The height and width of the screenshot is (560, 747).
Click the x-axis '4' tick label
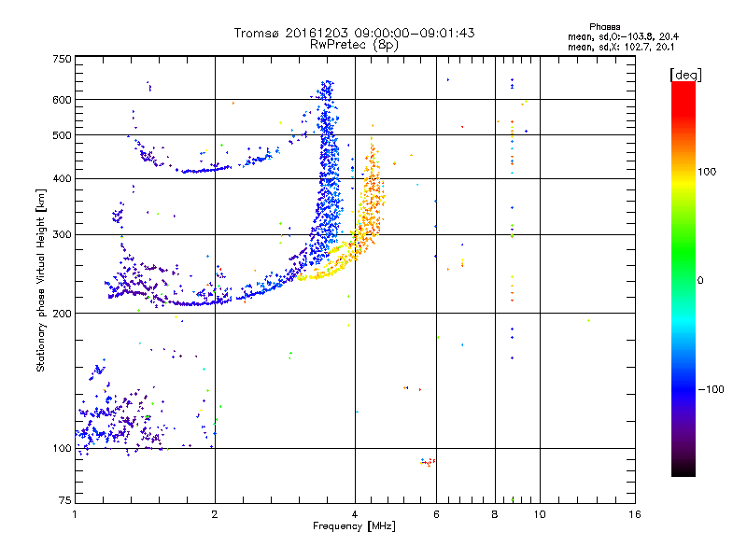355,514
